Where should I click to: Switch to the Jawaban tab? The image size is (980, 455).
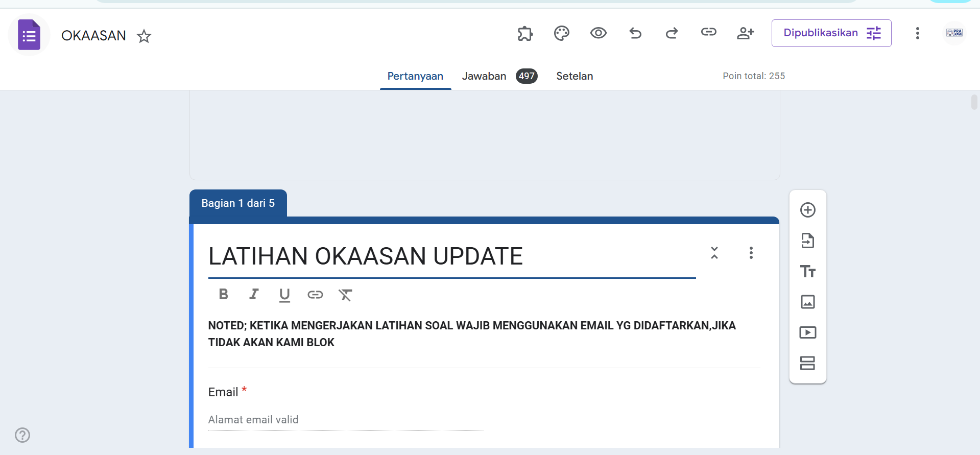pos(484,76)
